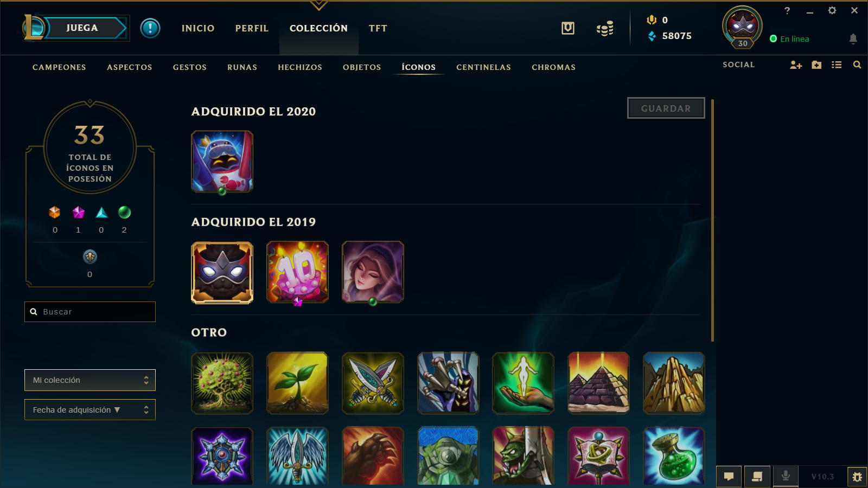
Task: Select the 10th anniversary cake icon
Action: point(297,272)
